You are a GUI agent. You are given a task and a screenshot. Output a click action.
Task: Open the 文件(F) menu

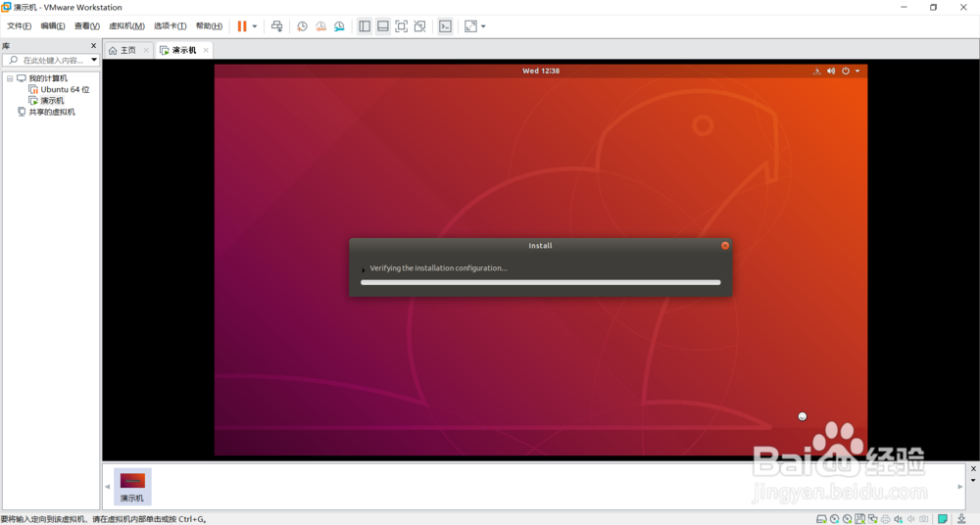19,25
